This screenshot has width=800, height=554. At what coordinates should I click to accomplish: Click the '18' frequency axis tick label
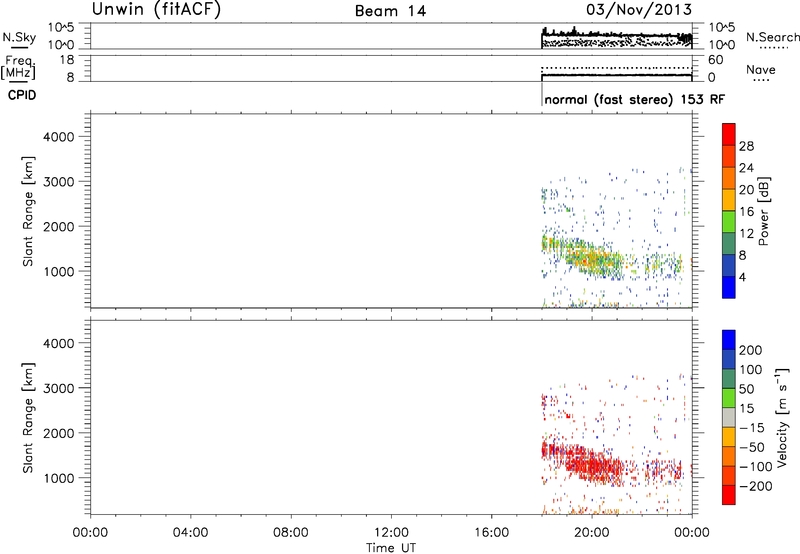pyautogui.click(x=67, y=60)
